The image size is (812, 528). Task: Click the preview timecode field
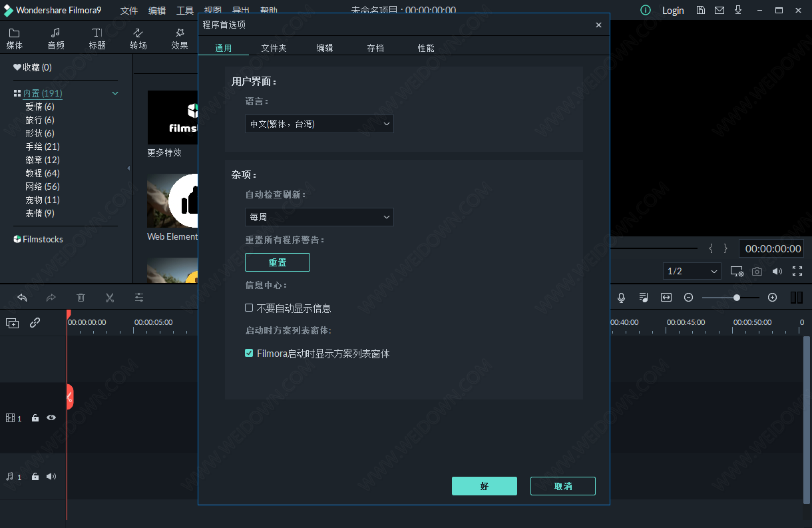pyautogui.click(x=773, y=248)
